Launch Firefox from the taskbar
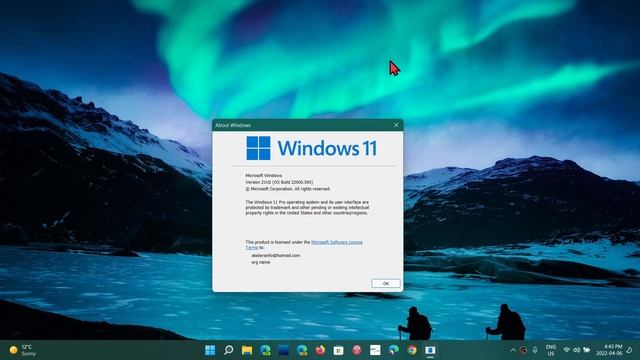Screen dimensions: 640x360 (320, 350)
